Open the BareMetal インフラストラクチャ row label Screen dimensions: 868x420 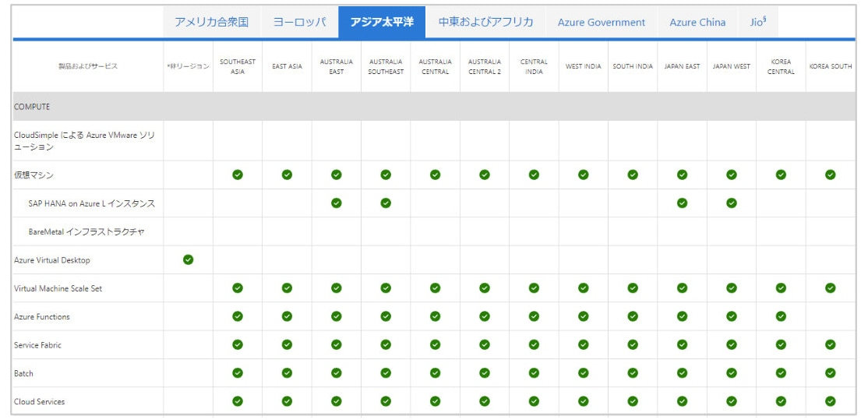point(86,232)
